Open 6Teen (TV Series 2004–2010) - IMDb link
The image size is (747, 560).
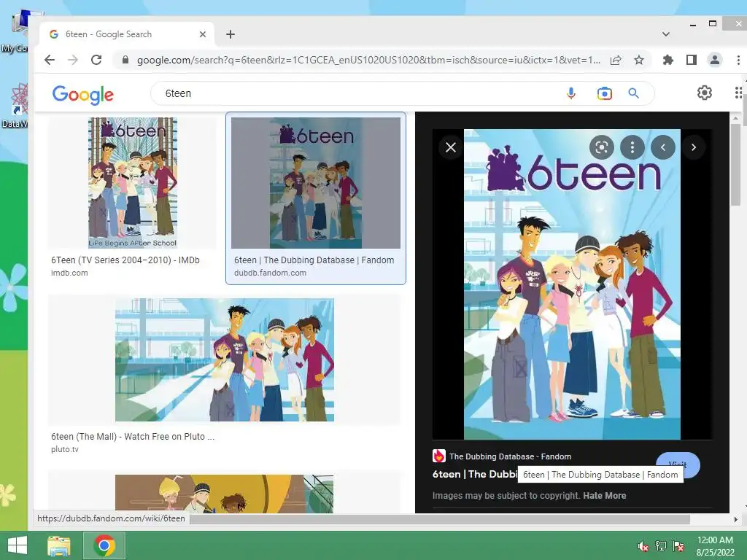pyautogui.click(x=125, y=260)
